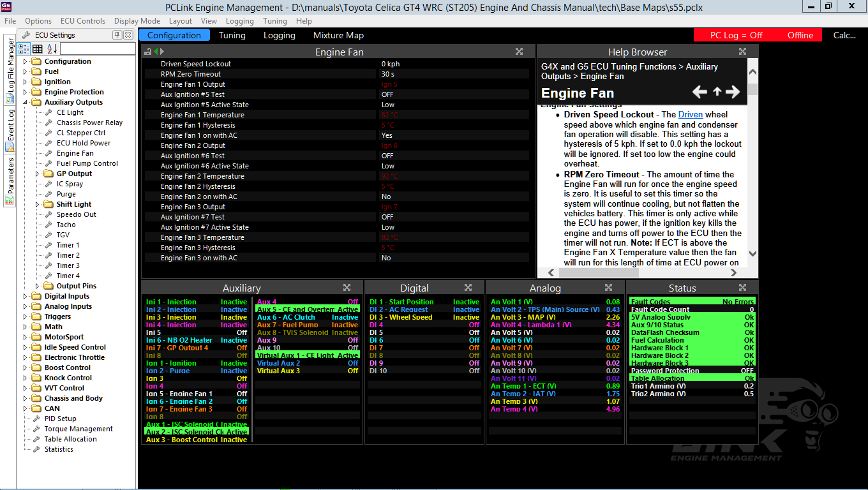Follow the Driven hyperlink in help text
Viewport: 868px width, 490px height.
(x=691, y=114)
